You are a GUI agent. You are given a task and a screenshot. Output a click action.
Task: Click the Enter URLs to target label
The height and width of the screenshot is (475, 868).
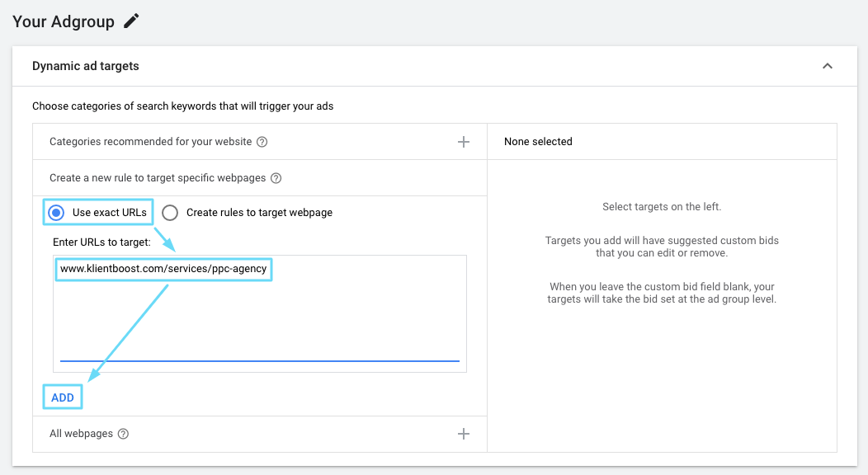(x=101, y=242)
